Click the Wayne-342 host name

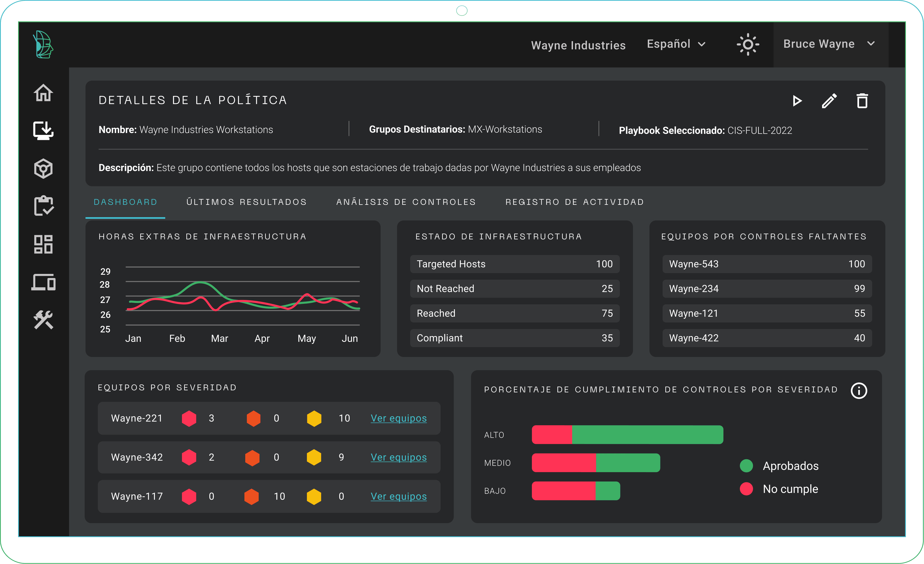point(137,457)
